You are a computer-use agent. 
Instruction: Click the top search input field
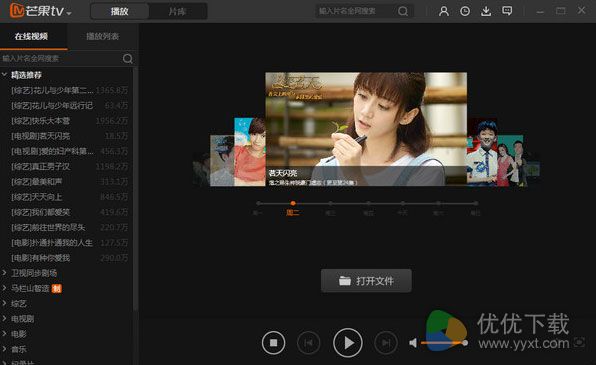355,11
